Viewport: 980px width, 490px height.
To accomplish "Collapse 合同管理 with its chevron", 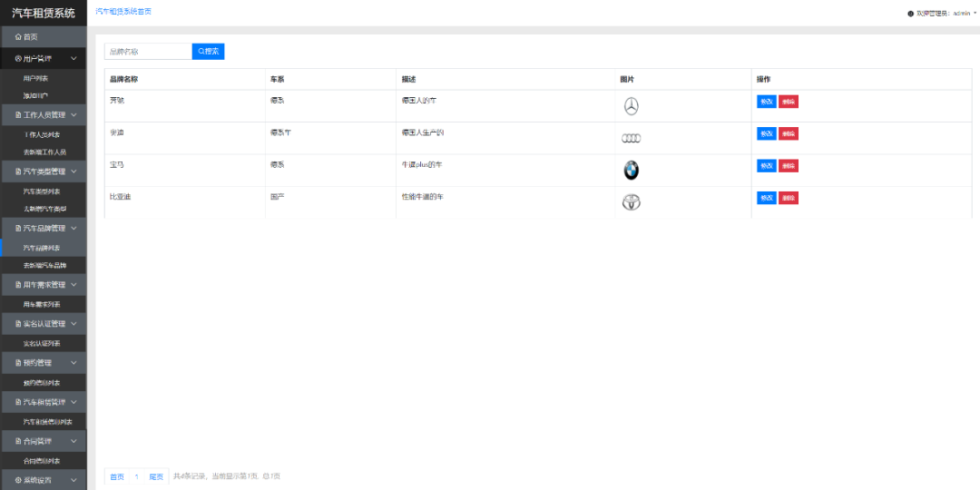I will coord(73,441).
